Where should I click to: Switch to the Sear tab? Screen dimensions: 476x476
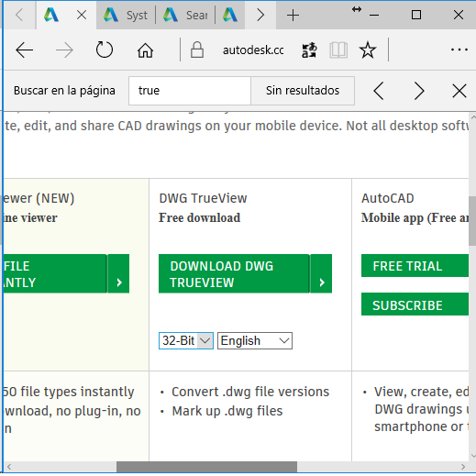(x=185, y=15)
